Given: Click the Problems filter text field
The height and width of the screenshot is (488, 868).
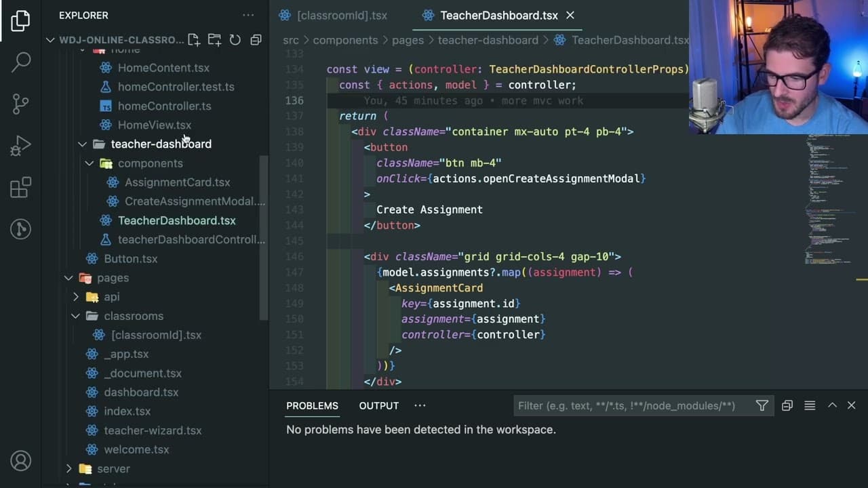Looking at the screenshot, I should tap(634, 405).
